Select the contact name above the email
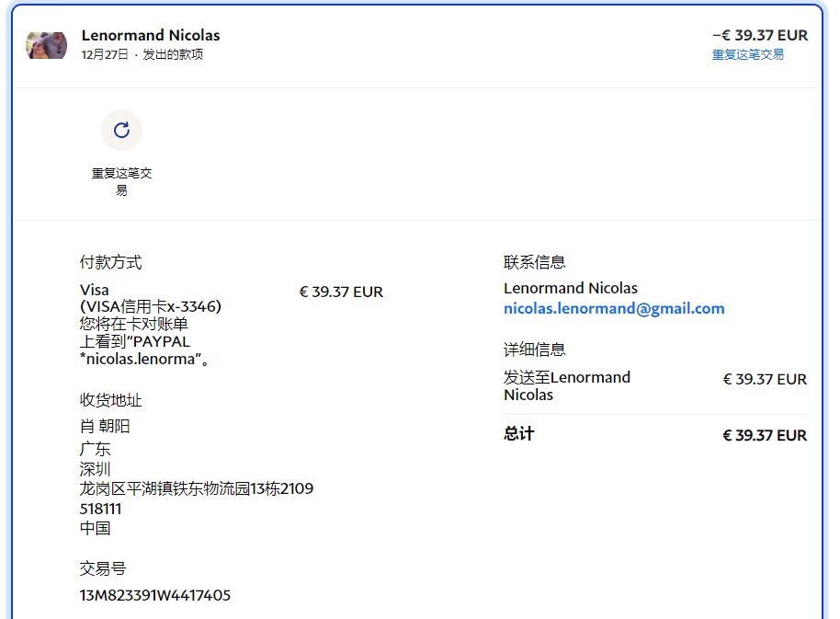Screen dimensions: 840x619 pyautogui.click(x=570, y=288)
